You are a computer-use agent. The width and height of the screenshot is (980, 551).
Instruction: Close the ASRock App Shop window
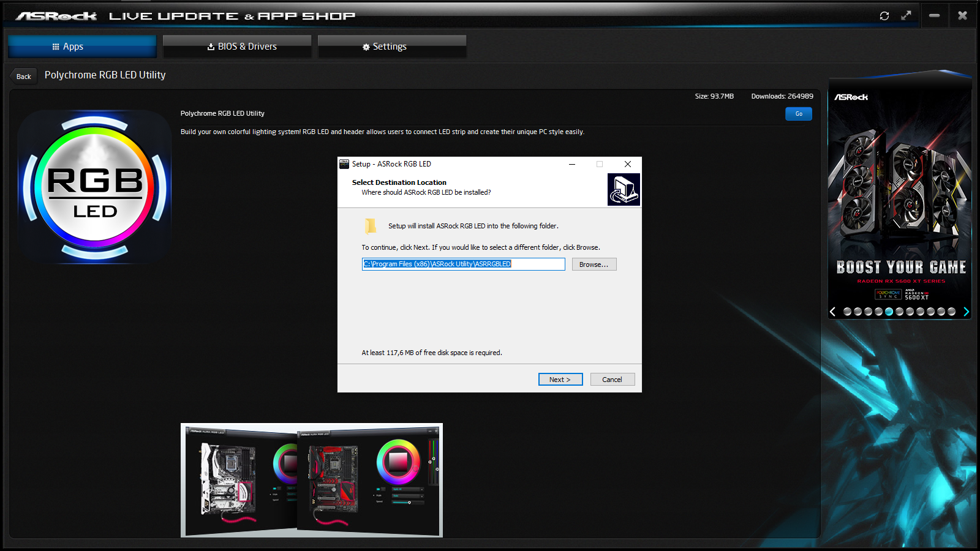point(963,16)
